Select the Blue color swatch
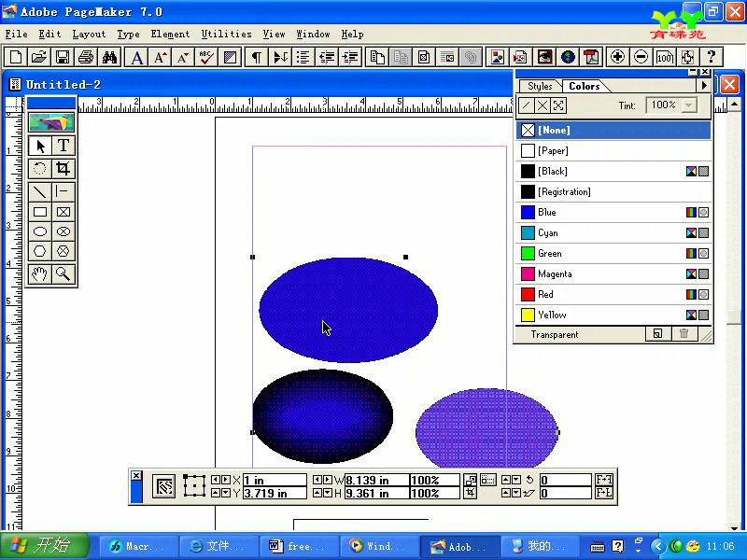 tap(528, 213)
